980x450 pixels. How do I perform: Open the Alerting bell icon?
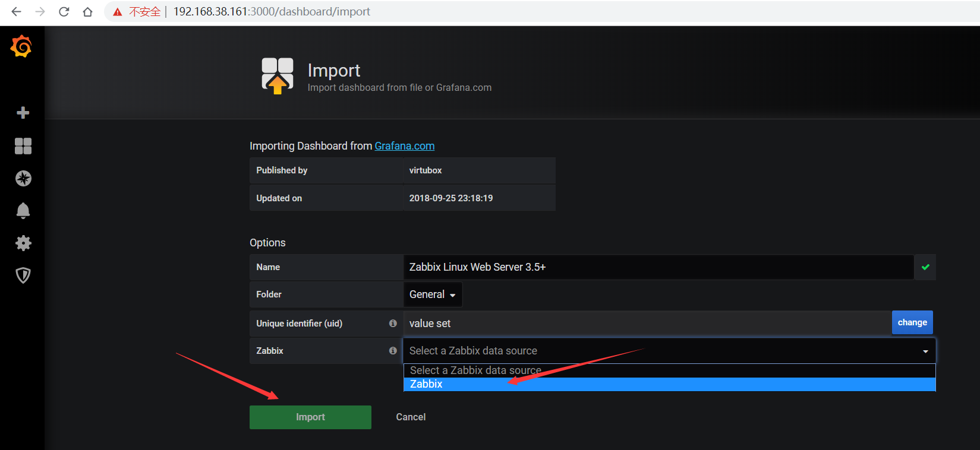coord(23,211)
